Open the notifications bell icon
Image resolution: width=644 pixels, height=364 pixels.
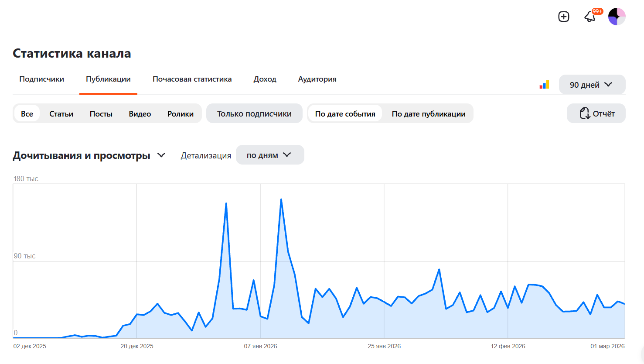(x=590, y=17)
